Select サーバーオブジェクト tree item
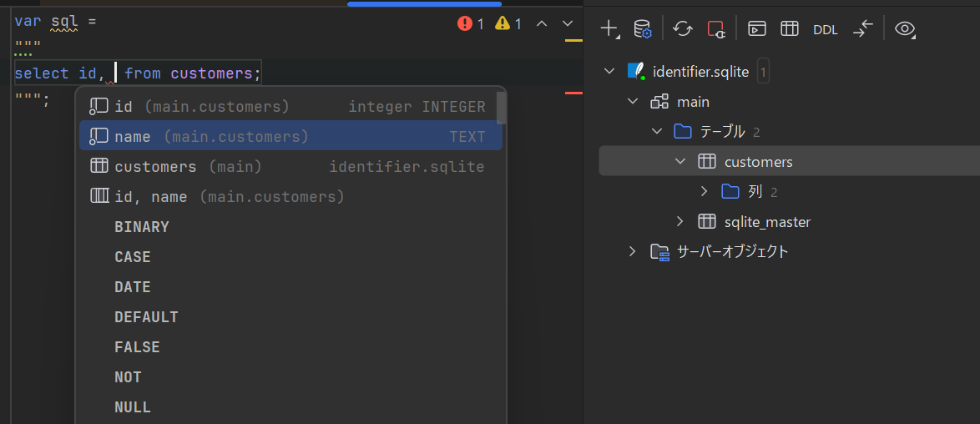This screenshot has width=980, height=424. (x=733, y=251)
